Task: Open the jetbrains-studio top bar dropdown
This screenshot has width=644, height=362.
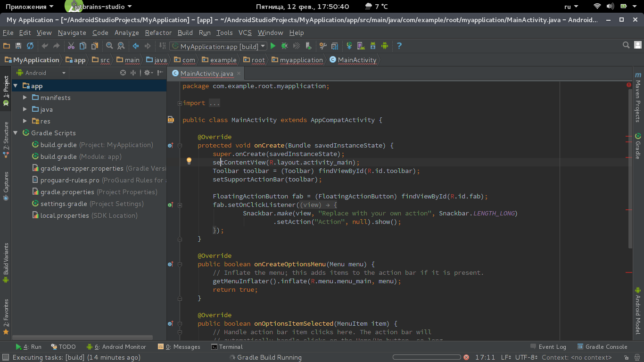Action: coord(99,7)
